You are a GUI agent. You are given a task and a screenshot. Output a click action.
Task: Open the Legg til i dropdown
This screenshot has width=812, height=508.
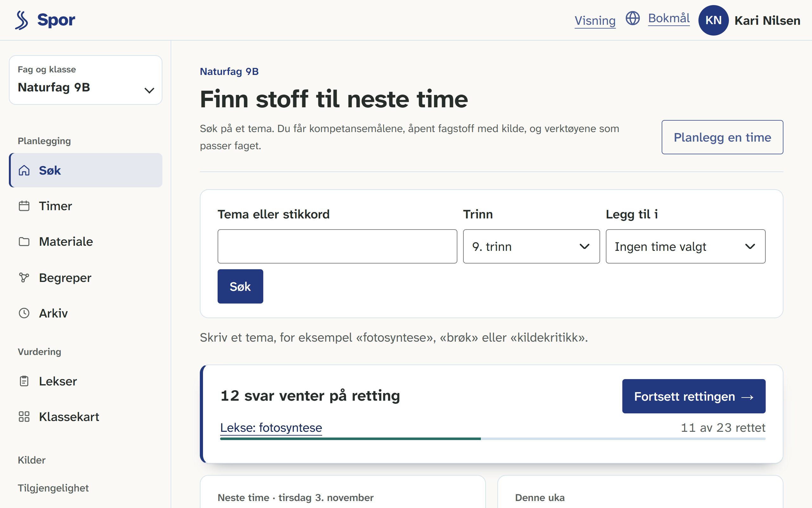685,247
